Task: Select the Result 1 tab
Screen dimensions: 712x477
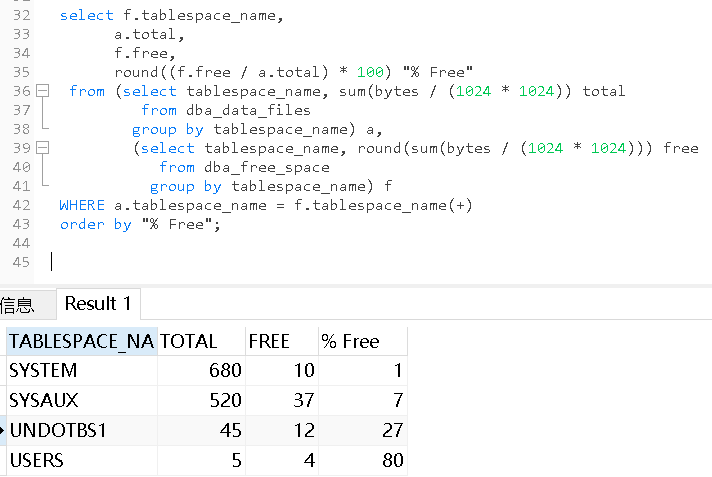Action: coord(98,303)
